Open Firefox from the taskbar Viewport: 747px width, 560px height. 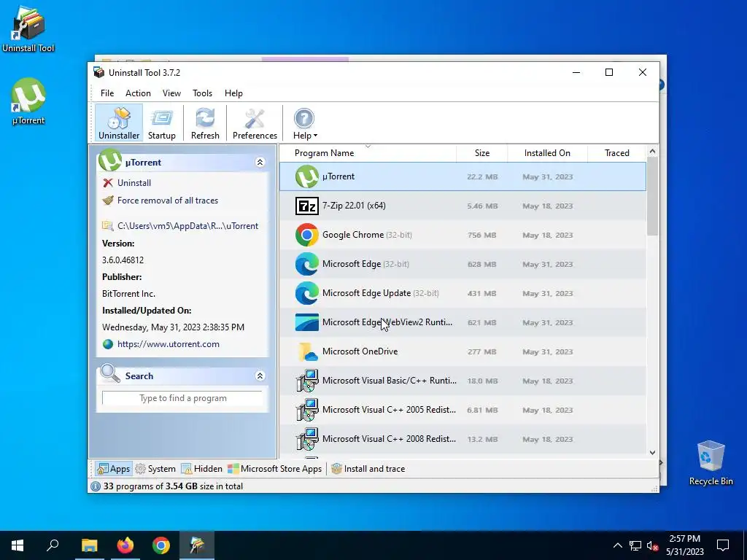125,545
